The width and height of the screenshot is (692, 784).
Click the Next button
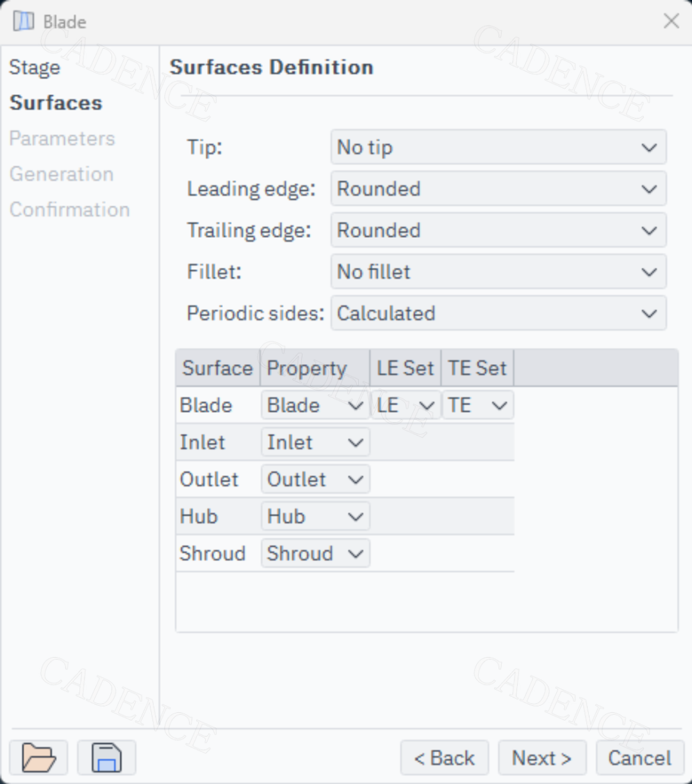(x=542, y=758)
